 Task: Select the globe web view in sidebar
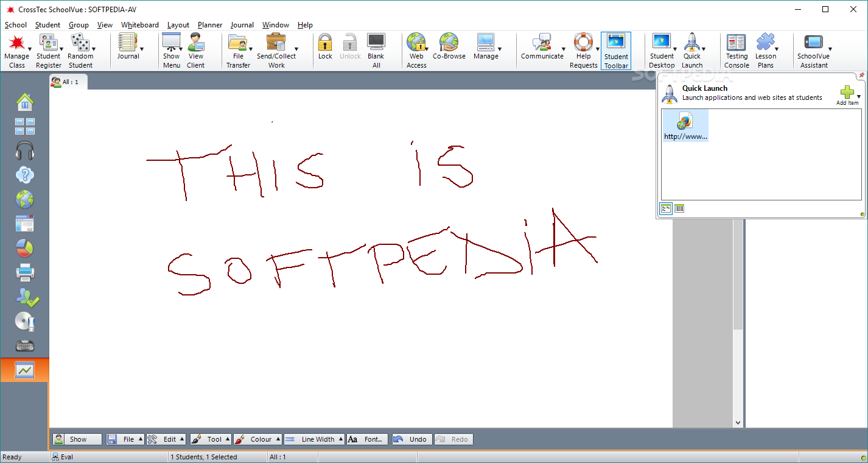[x=24, y=199]
